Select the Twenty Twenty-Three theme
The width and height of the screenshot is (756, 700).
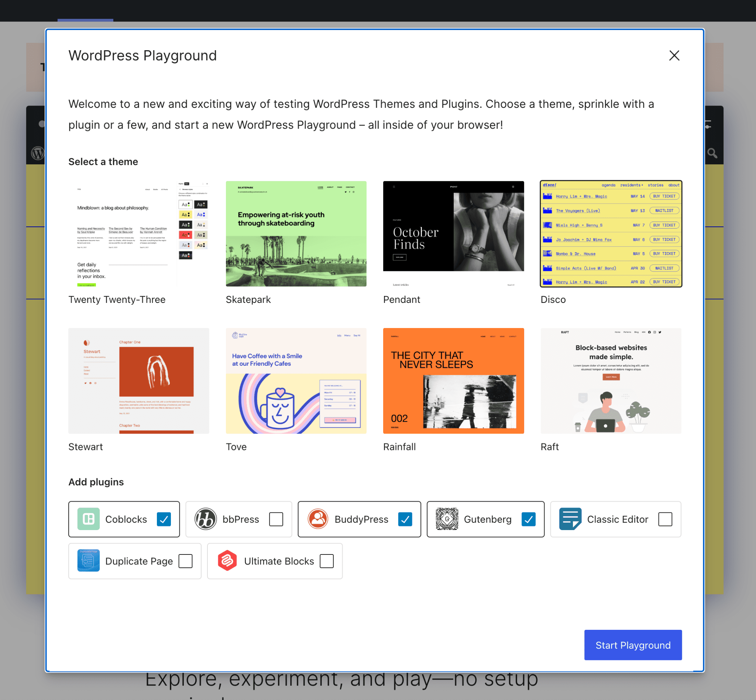[x=138, y=233]
